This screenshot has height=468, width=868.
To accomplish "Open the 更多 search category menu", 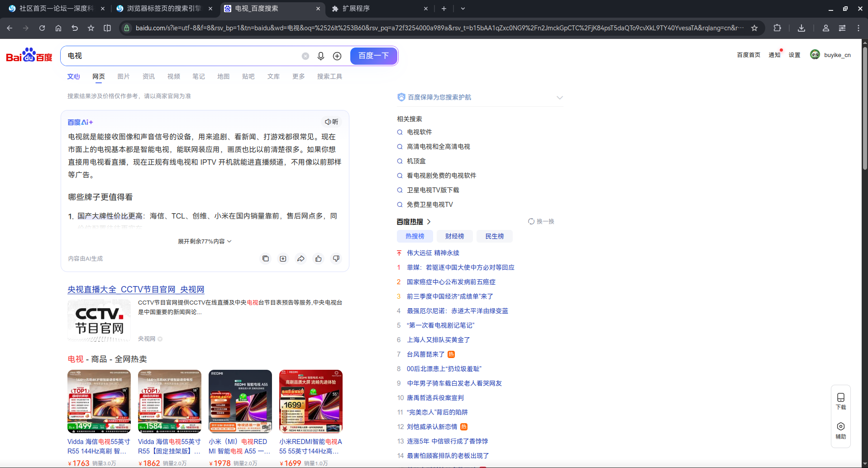I will (x=299, y=76).
